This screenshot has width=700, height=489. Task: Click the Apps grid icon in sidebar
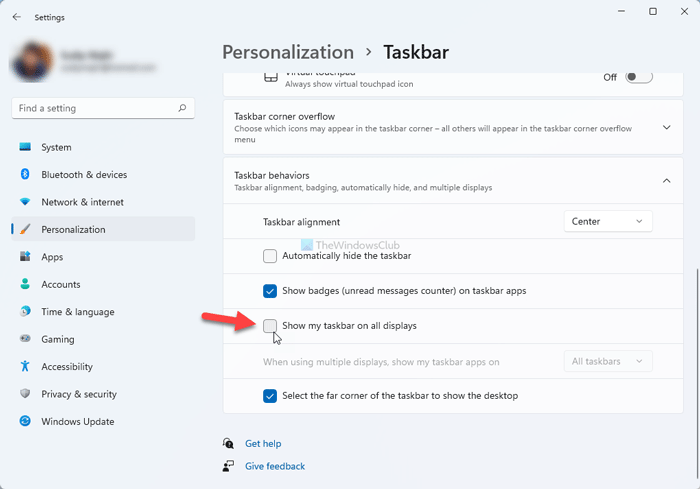coord(25,257)
